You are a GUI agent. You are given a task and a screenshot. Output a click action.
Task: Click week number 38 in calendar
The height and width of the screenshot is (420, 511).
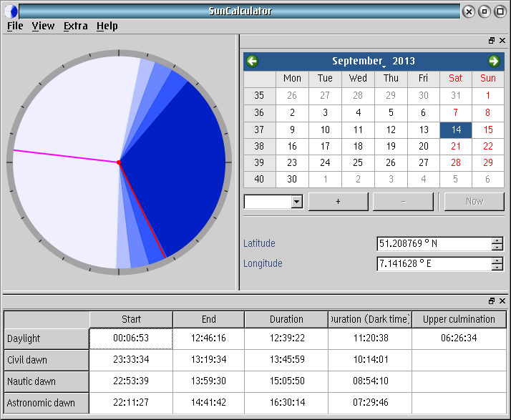pyautogui.click(x=259, y=146)
